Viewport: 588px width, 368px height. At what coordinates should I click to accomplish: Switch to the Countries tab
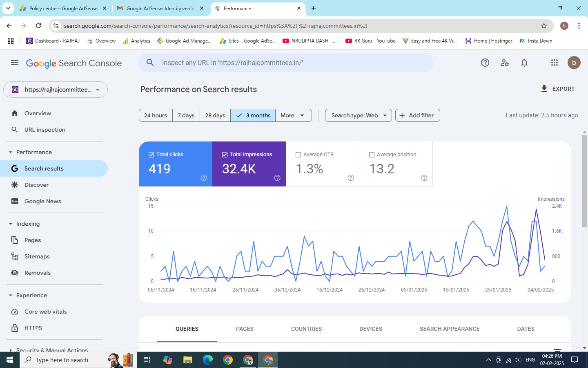coord(306,329)
